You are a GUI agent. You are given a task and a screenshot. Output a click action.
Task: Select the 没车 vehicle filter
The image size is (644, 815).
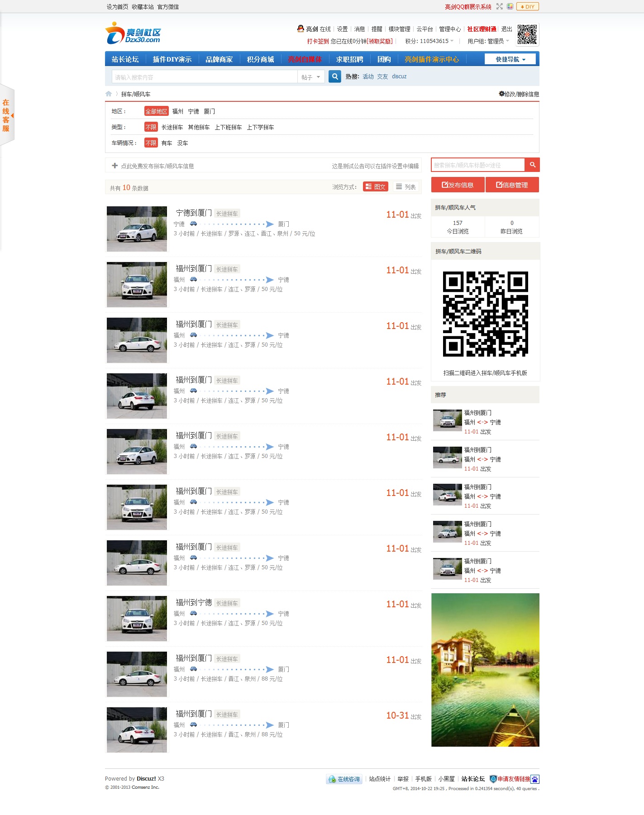pyautogui.click(x=183, y=143)
